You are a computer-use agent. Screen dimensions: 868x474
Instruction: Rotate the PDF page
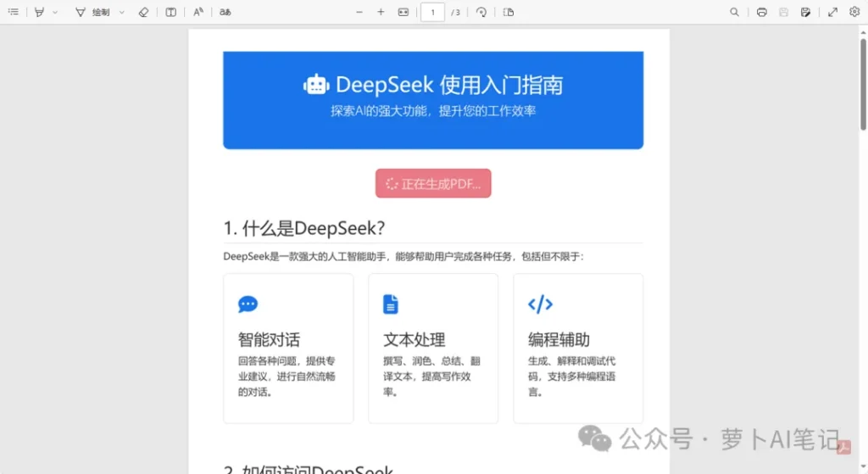481,12
